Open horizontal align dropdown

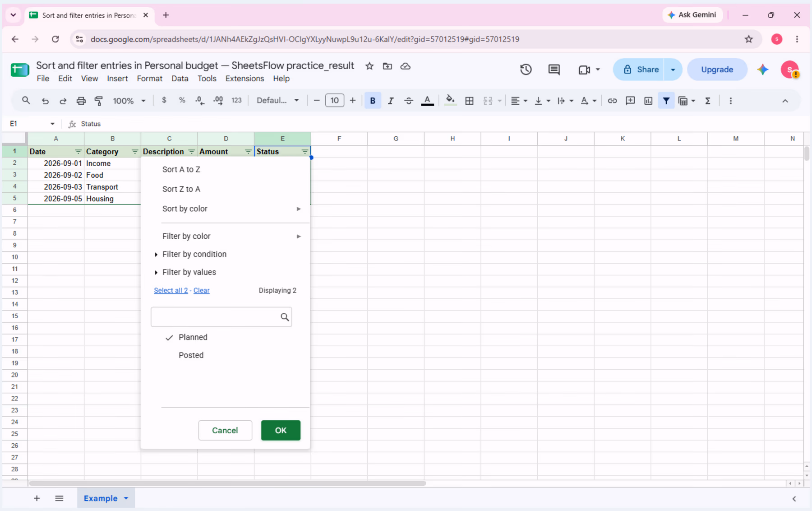click(x=519, y=101)
